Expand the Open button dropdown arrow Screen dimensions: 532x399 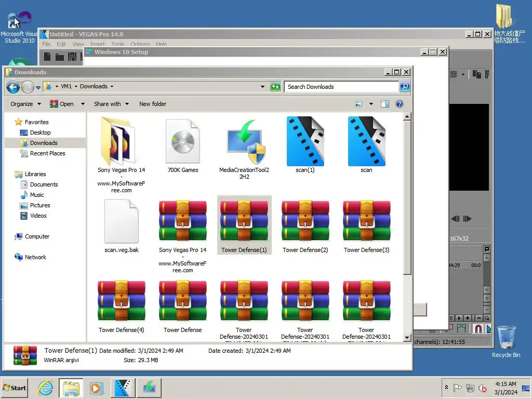(83, 104)
